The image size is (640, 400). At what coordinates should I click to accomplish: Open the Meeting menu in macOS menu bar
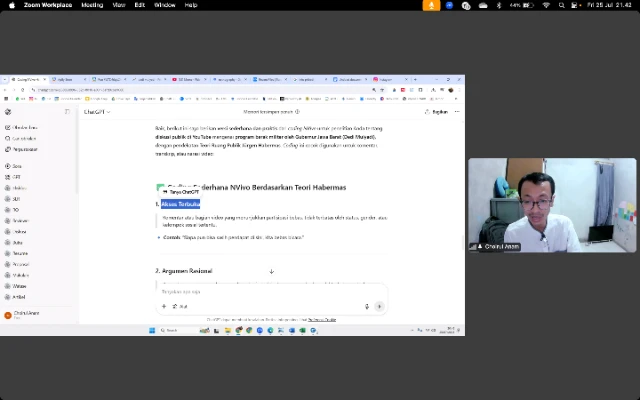pos(92,5)
